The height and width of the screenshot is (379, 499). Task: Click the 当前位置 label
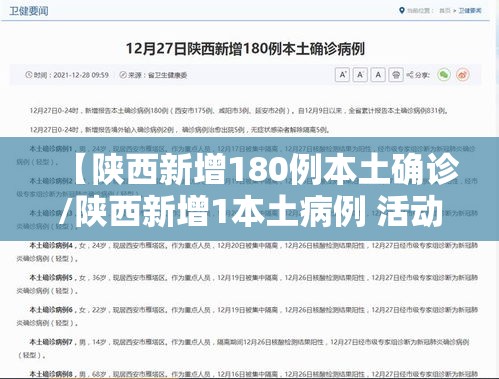[x=420, y=11]
